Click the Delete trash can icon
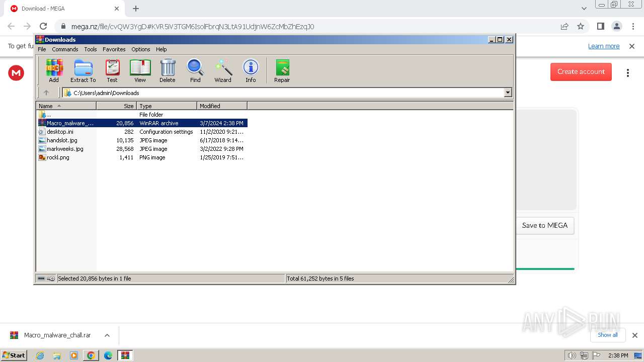644x362 pixels. coord(168,70)
